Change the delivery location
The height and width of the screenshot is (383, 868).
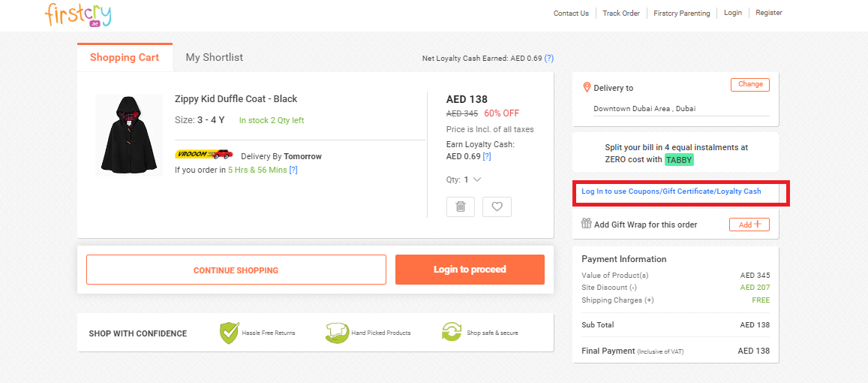click(750, 85)
